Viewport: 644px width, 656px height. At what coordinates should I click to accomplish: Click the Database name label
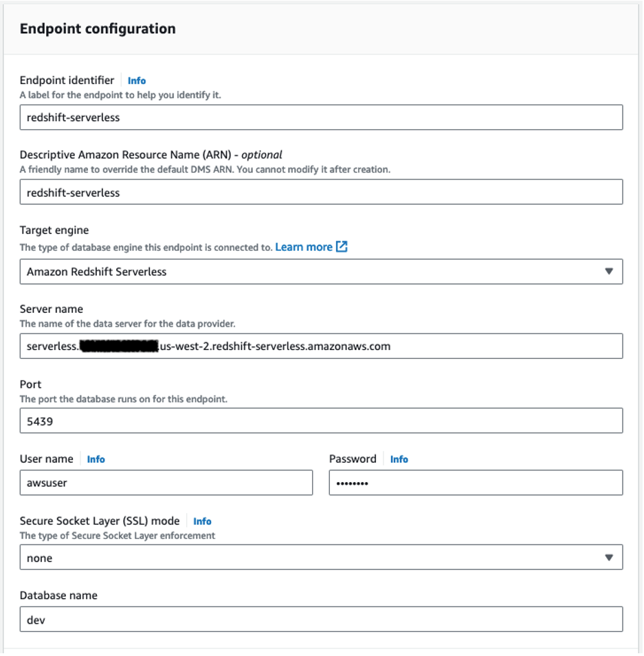tap(58, 595)
